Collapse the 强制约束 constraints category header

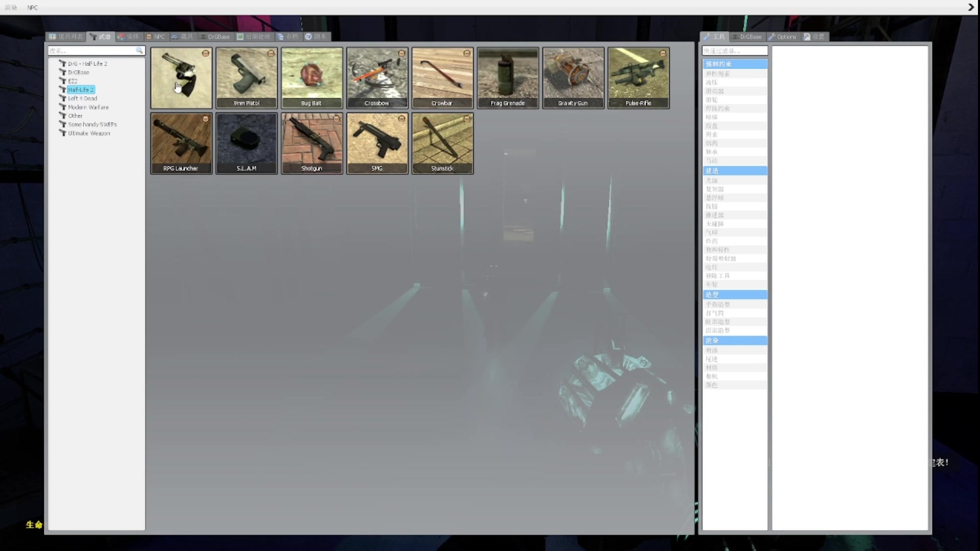point(734,64)
